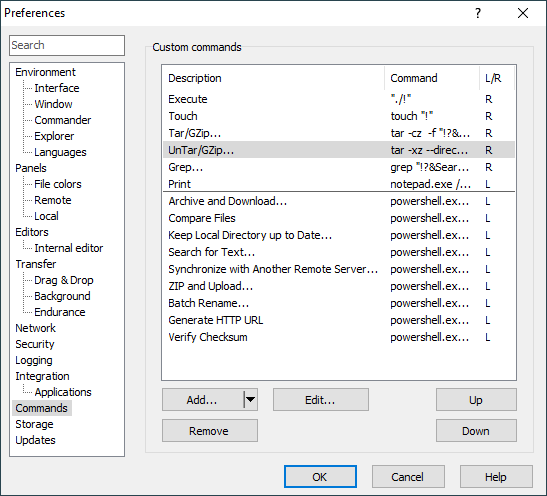Click the Edit... button
The image size is (547, 496).
coord(321,400)
